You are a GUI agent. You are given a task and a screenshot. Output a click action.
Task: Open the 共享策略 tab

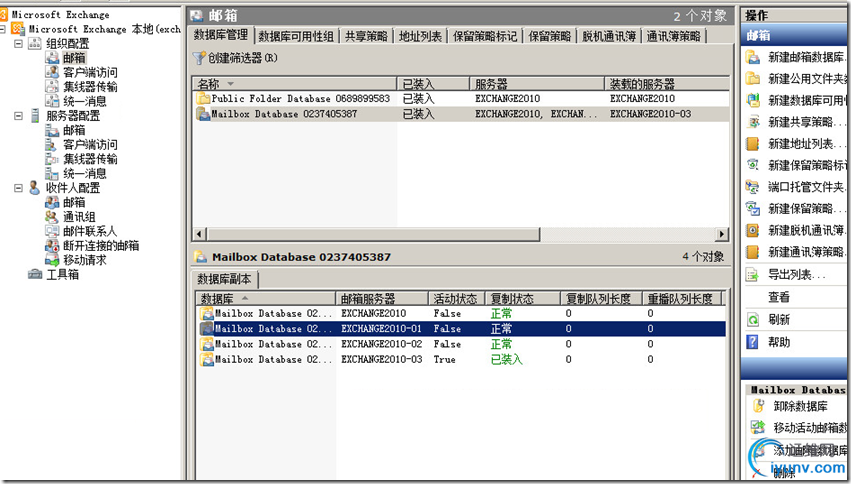click(366, 36)
